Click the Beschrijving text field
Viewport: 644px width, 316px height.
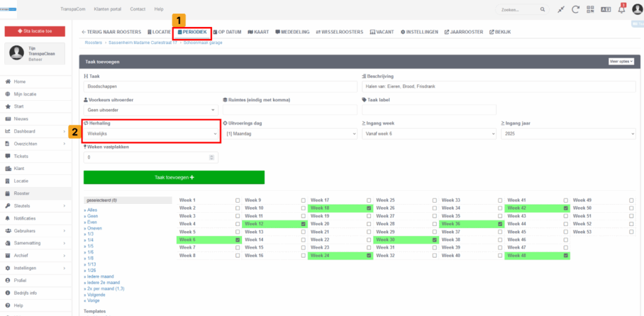click(499, 87)
